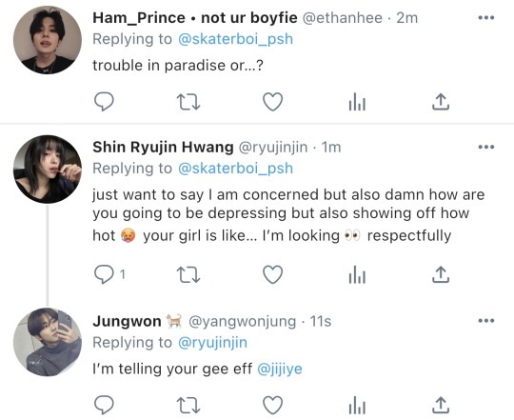View analytics for Ham_Prince's tweet
This screenshot has width=514, height=420.
pyautogui.click(x=357, y=102)
